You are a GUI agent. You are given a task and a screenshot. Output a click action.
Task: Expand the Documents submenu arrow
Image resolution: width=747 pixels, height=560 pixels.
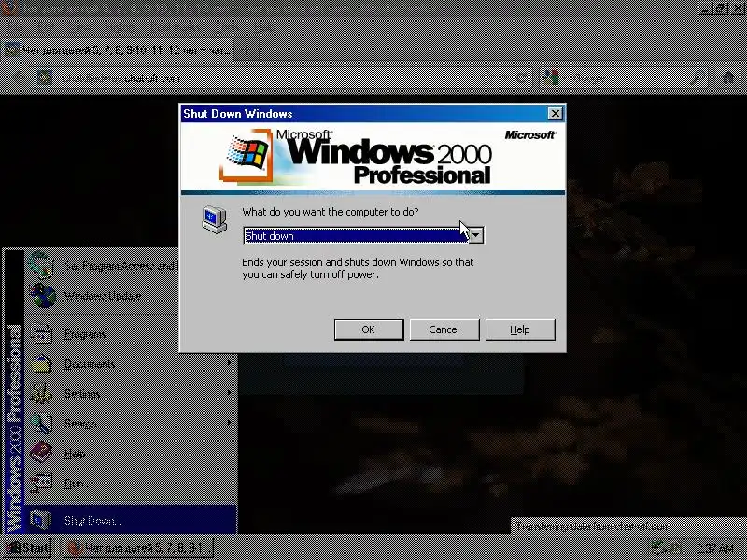pos(229,363)
